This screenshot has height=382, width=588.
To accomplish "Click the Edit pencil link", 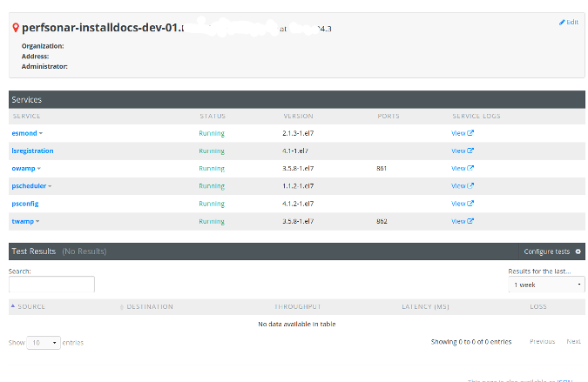I will pos(569,22).
